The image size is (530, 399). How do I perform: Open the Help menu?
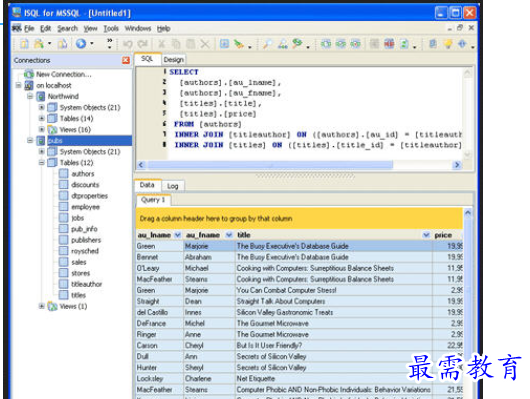click(x=163, y=28)
